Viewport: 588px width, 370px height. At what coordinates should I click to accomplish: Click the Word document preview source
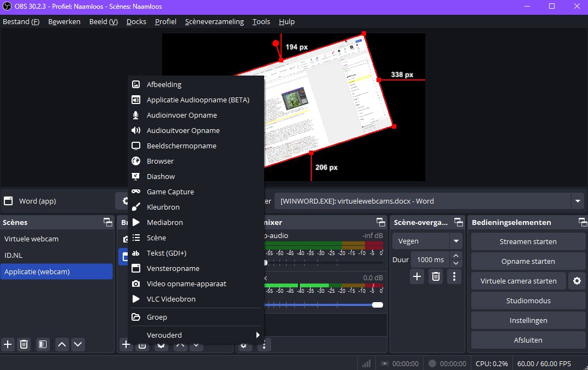coord(314,101)
